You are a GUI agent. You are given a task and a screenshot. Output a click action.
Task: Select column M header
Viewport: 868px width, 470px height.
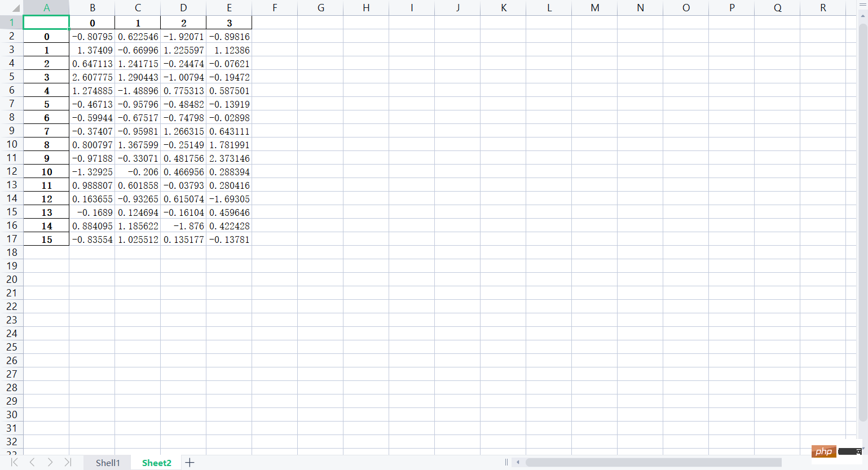(x=595, y=8)
